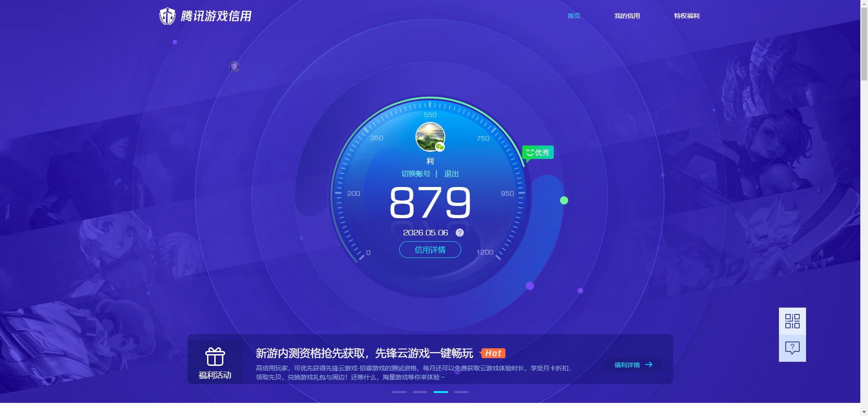Click the username 利 under the avatar
868x416 pixels.
(430, 161)
